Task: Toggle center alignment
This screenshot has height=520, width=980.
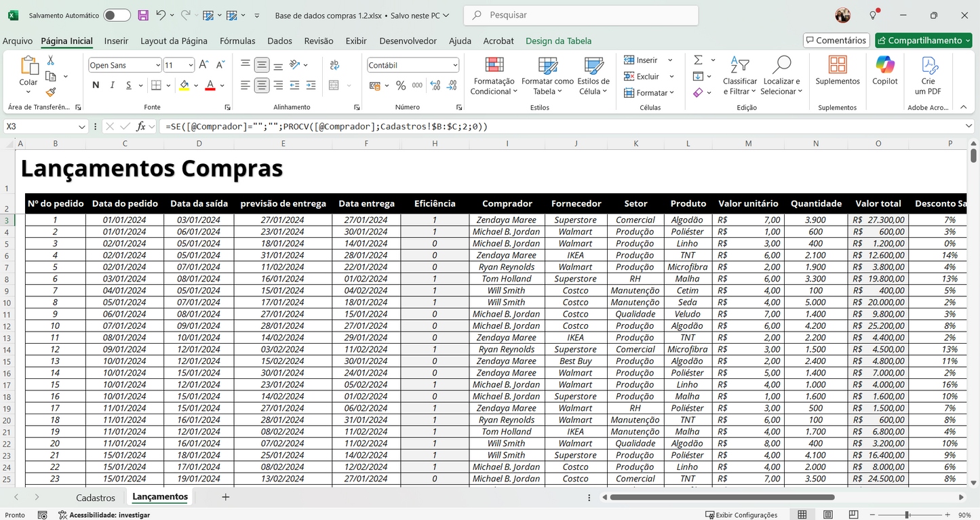Action: coord(261,85)
